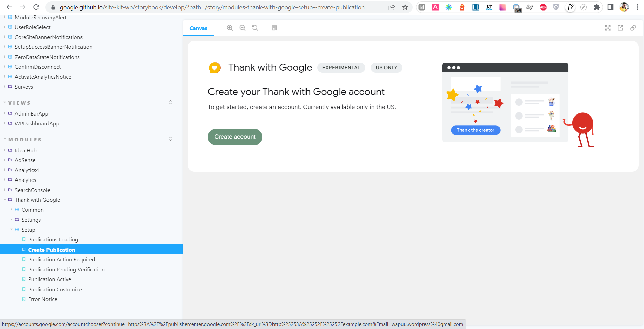Viewport: 644px width, 329px height.
Task: Open SetupSuccessBannerNotification component
Action: pos(54,47)
